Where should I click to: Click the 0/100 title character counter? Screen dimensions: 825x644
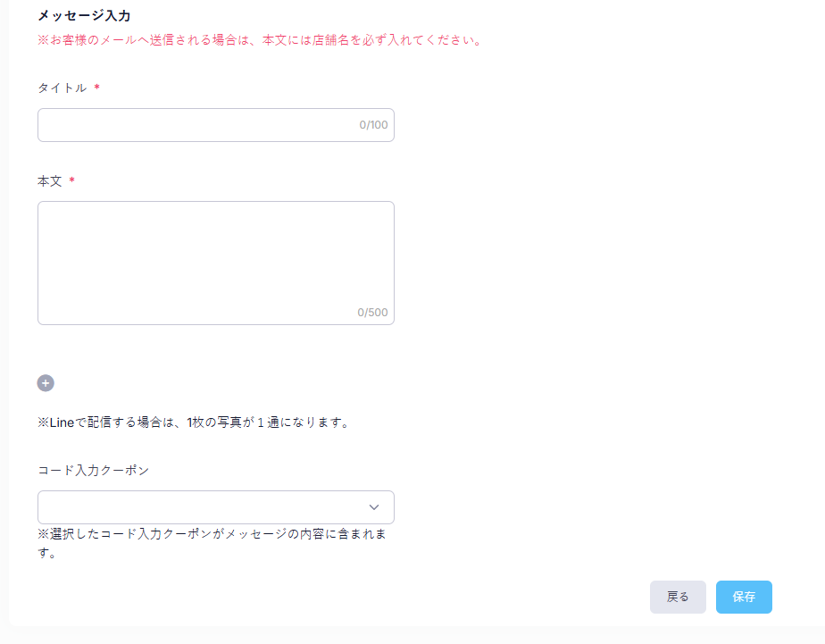pos(373,125)
